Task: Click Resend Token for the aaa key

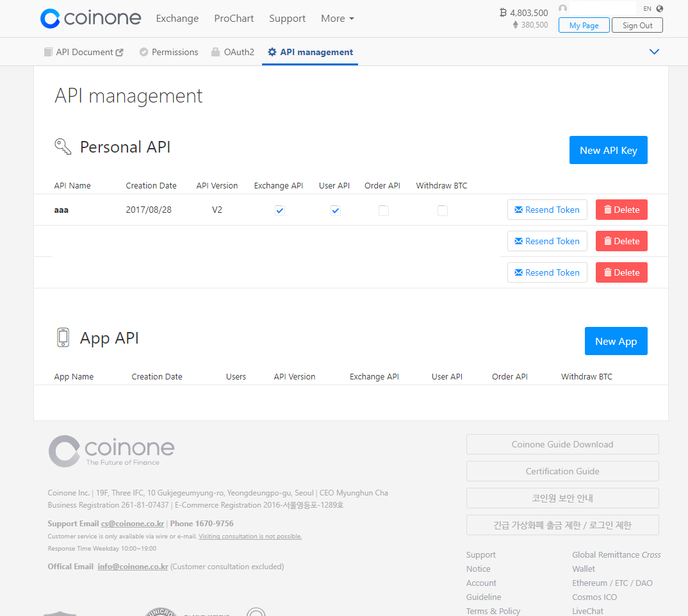Action: 547,210
